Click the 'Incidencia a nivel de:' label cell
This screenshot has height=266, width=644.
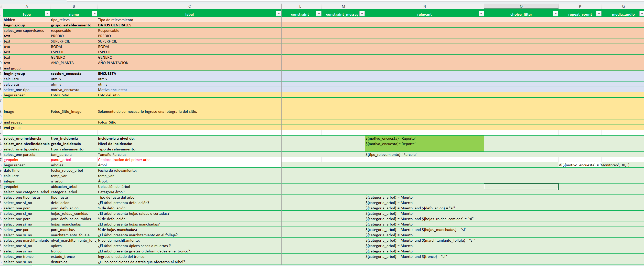coord(189,138)
